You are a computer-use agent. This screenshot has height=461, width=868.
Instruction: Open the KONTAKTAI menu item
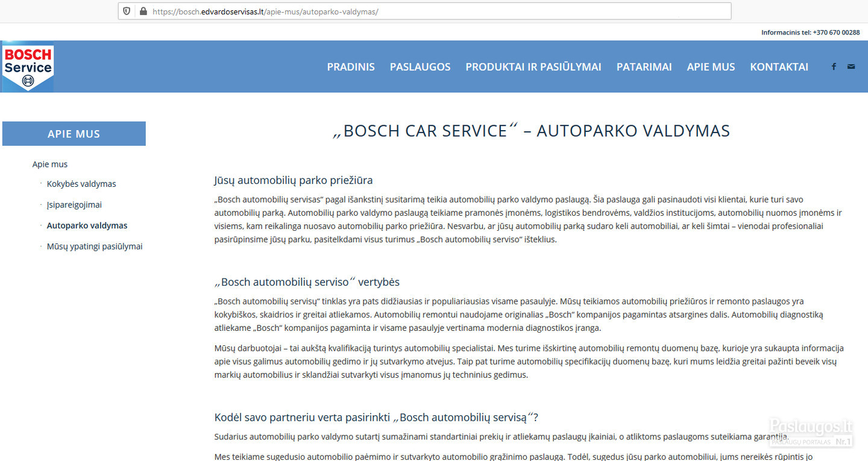[779, 67]
